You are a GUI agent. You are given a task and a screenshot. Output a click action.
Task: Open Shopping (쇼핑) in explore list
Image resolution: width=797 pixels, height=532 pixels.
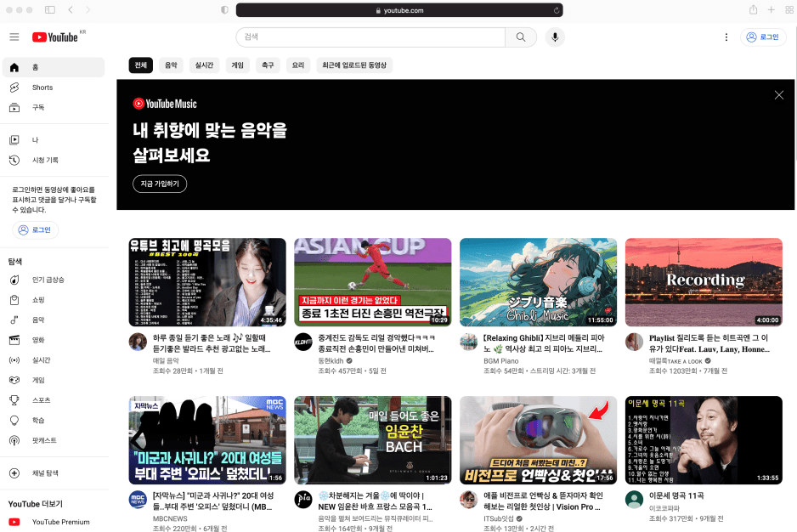click(x=54, y=300)
